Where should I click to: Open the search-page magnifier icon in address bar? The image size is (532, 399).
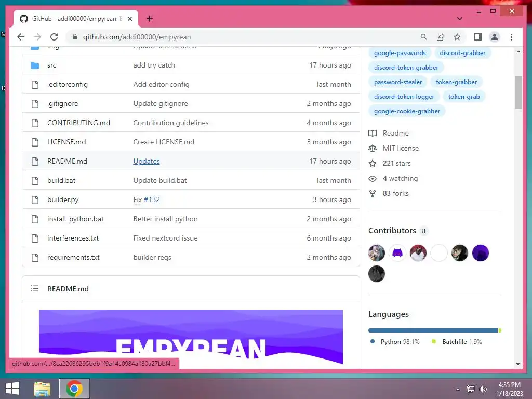424,37
